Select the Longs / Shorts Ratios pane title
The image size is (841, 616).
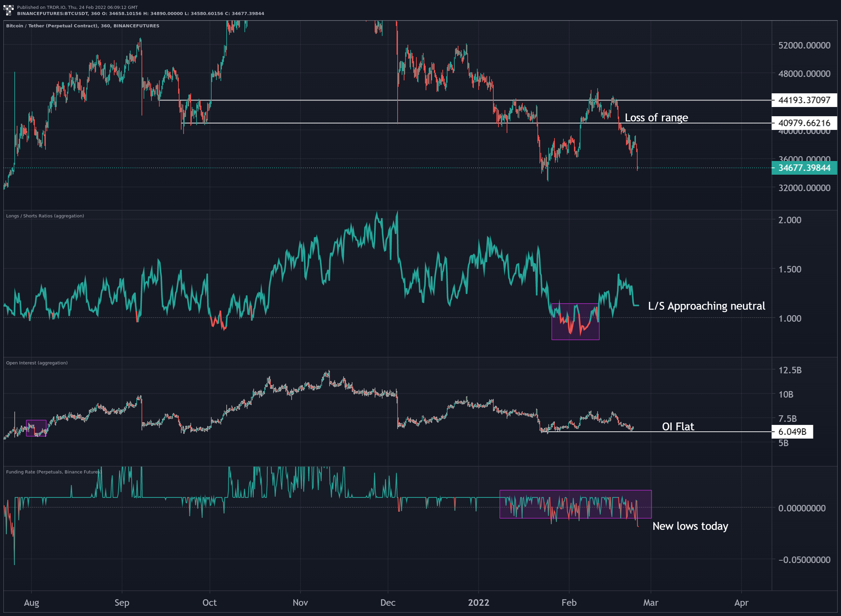(x=45, y=216)
